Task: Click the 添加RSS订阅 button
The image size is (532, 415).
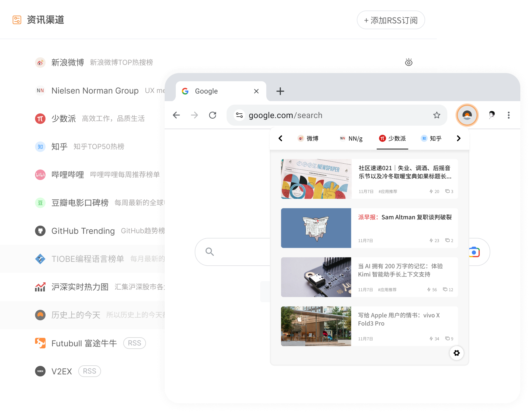Action: 391,20
